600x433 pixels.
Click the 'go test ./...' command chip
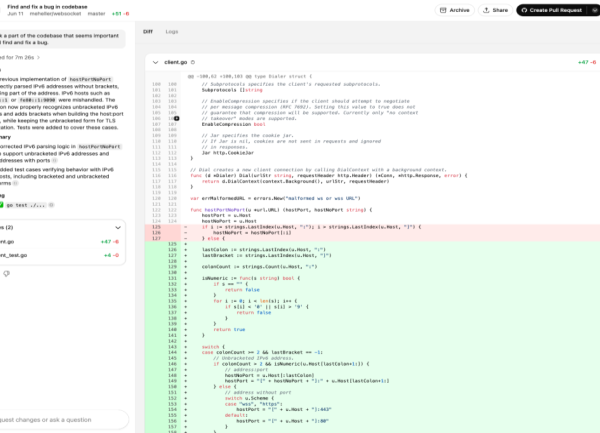tap(25, 205)
